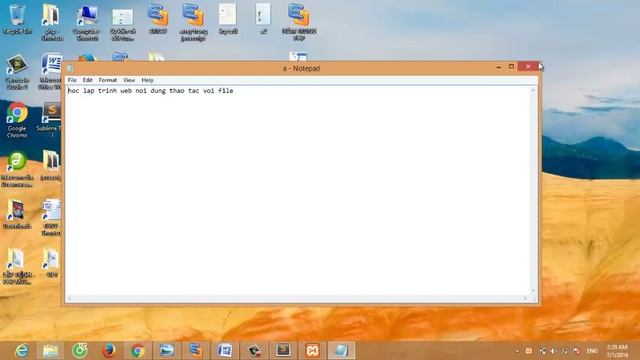
Task: Click the volume icon in the system tray
Action: pos(553,351)
